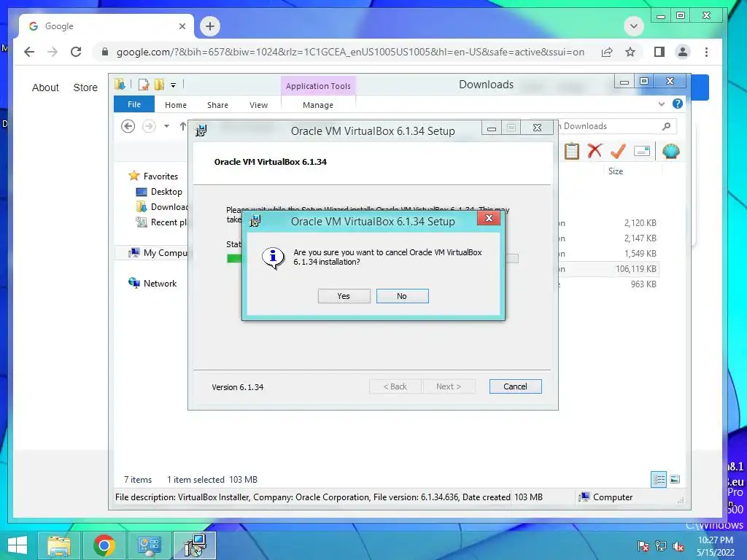This screenshot has width=747, height=560.
Task: Open the Customize Quick Access Toolbar dropdown
Action: pos(174,85)
